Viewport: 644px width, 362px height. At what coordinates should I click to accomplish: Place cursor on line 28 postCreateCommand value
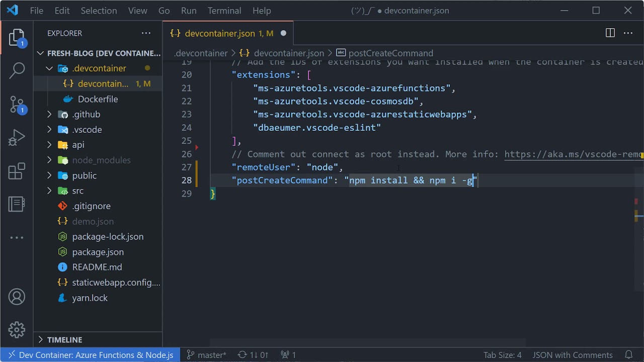pyautogui.click(x=412, y=180)
